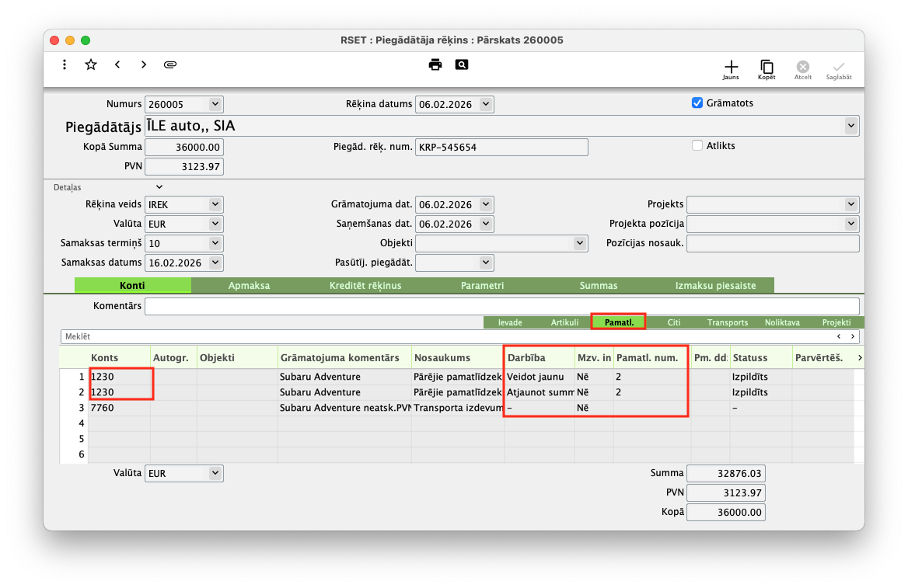Open Rēķina datums date picker
This screenshot has width=908, height=588.
486,104
